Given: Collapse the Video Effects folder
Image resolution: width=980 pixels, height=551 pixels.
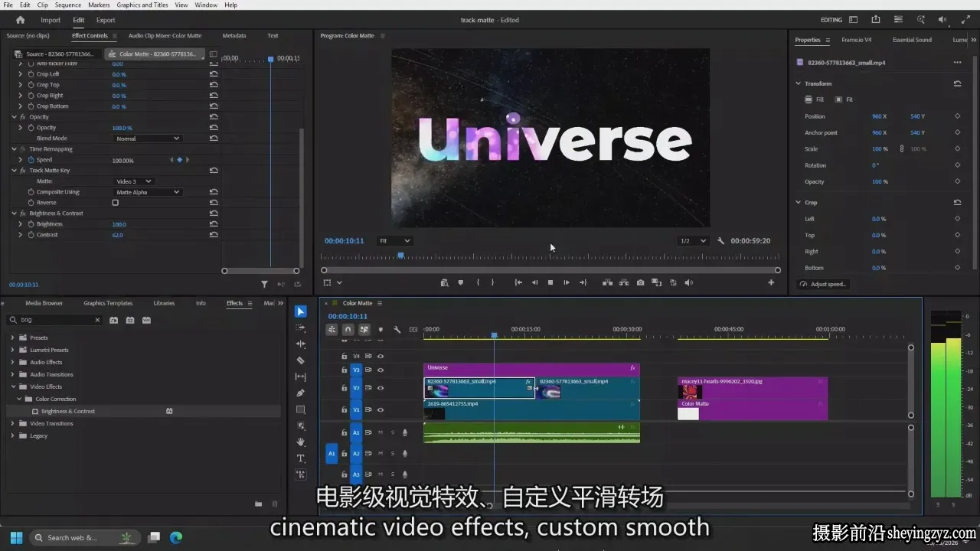Looking at the screenshot, I should coord(12,386).
